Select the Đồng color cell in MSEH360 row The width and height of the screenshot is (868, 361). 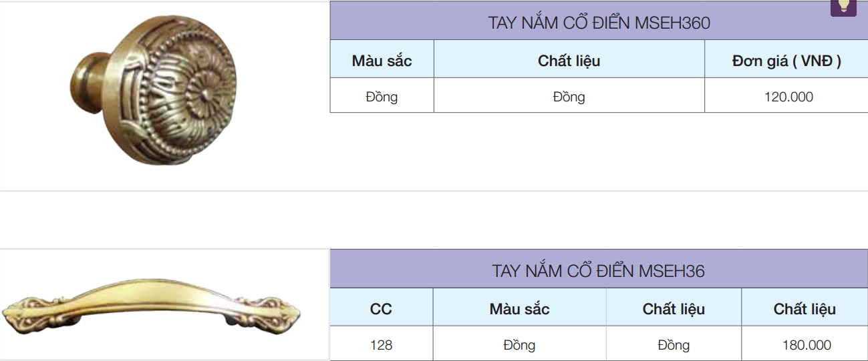click(x=382, y=97)
